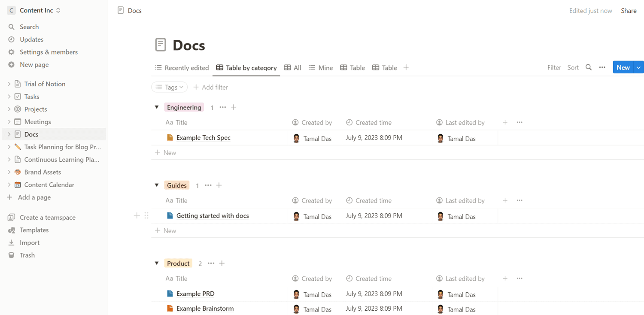644x315 pixels.
Task: Click Add filter
Action: coord(211,87)
